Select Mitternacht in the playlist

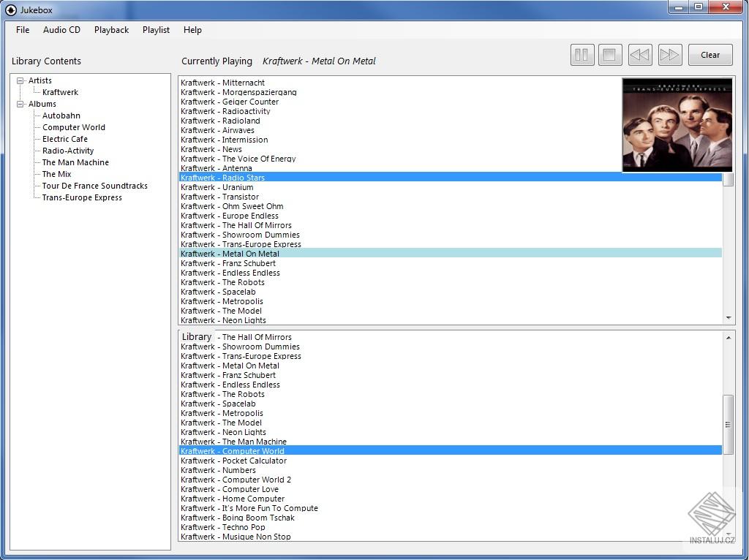[x=222, y=83]
